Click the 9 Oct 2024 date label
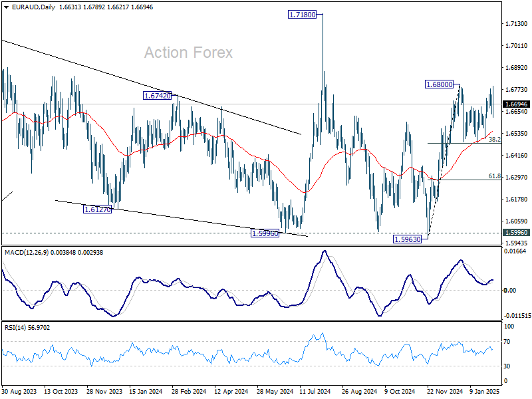 [x=400, y=391]
